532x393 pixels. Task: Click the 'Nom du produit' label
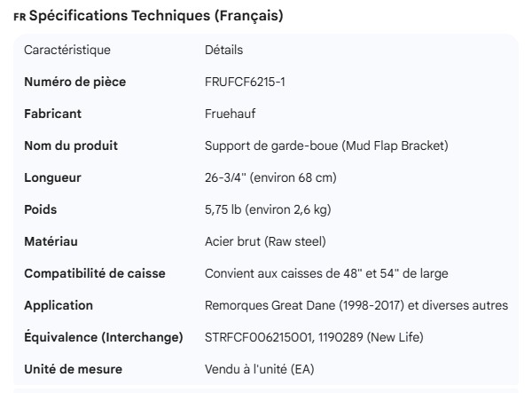tap(71, 145)
